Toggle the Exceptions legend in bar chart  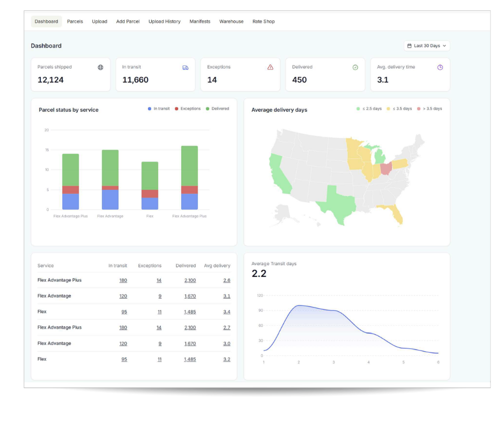point(187,109)
